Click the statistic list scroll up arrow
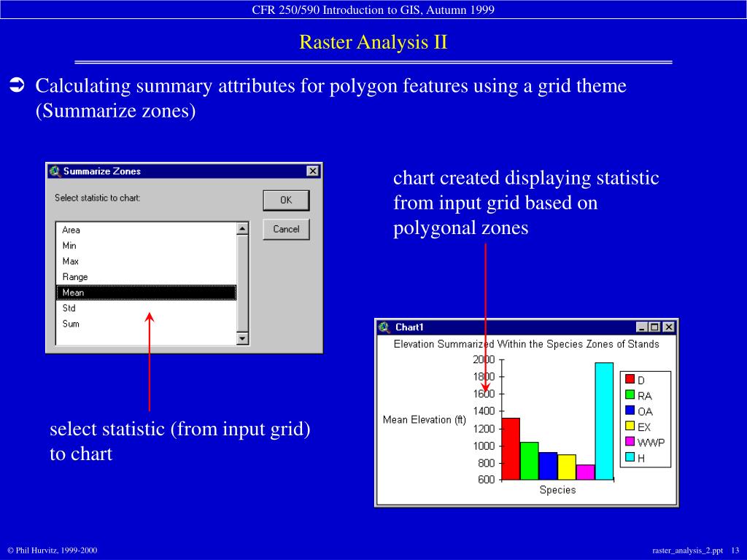This screenshot has height=560, width=747. pos(242,229)
